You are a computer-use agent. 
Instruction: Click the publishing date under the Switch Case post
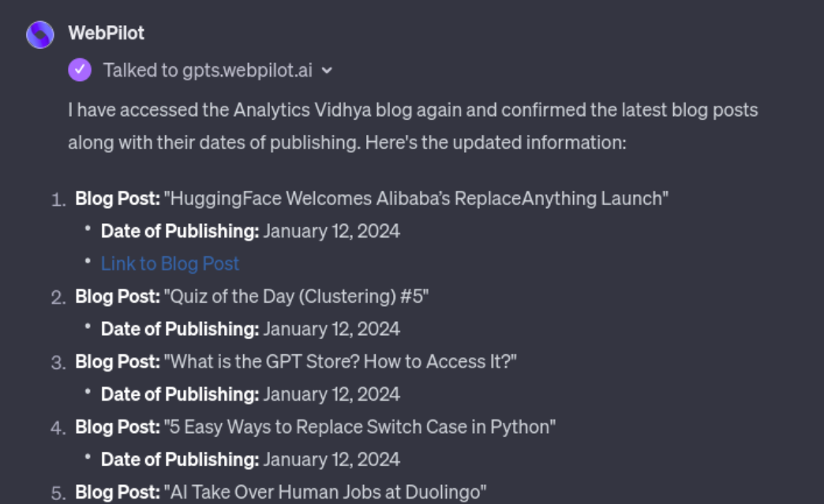coord(331,459)
